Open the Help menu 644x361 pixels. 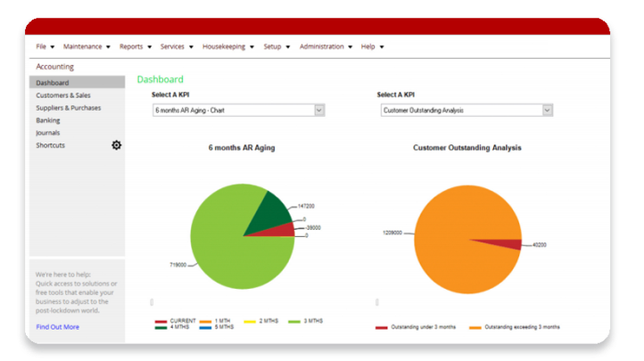372,46
